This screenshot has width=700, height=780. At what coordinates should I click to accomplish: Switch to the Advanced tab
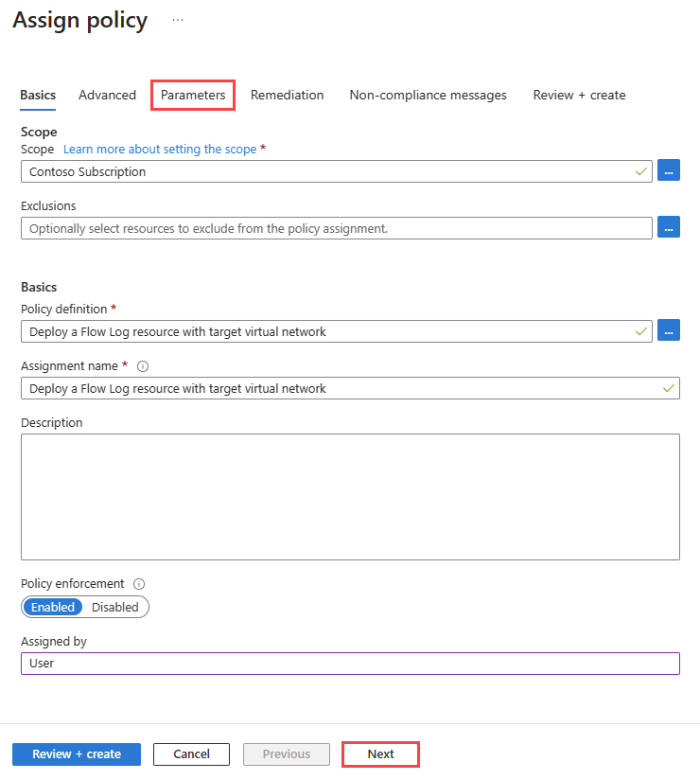[108, 95]
